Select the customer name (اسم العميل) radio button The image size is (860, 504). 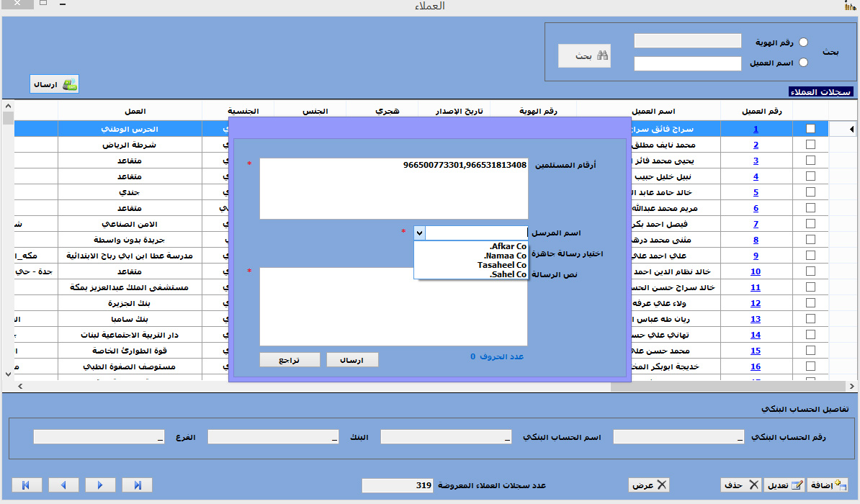pos(804,63)
